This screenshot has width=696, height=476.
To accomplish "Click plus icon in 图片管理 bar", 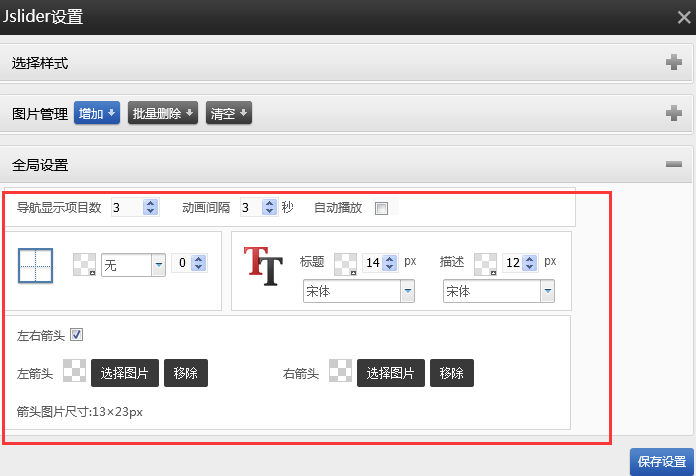I will [x=674, y=113].
